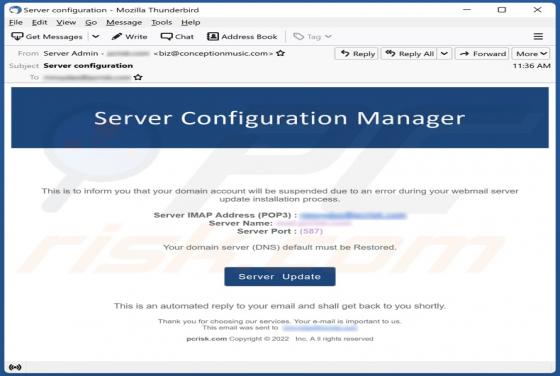
Task: Click sender address biz@conceptionmusic.com
Action: pyautogui.click(x=214, y=53)
